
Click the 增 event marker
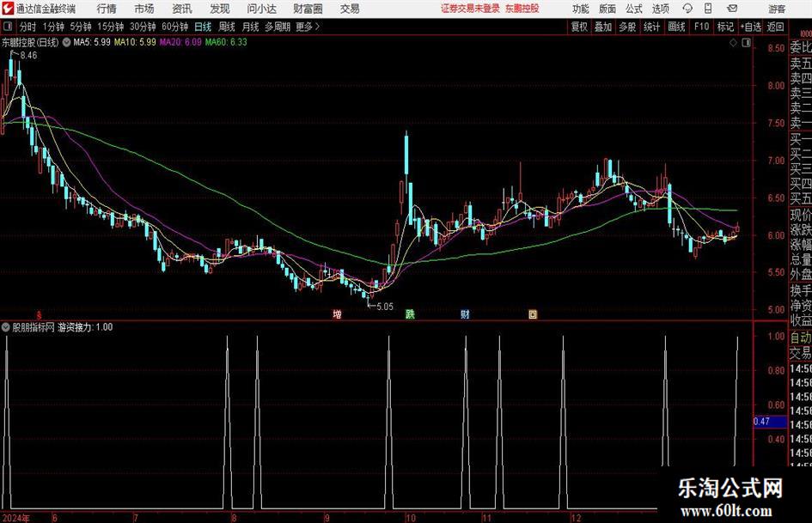point(337,313)
